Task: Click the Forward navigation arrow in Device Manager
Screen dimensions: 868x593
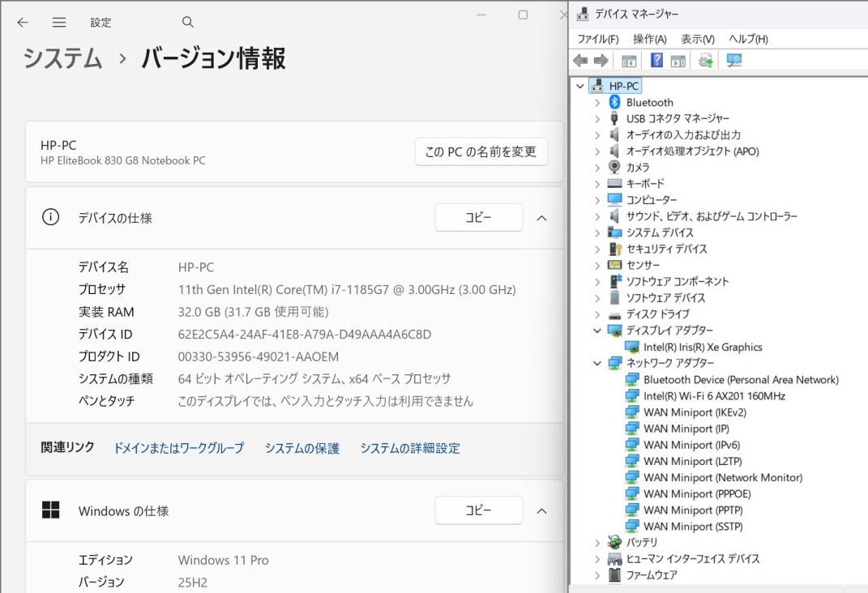Action: coord(601,60)
